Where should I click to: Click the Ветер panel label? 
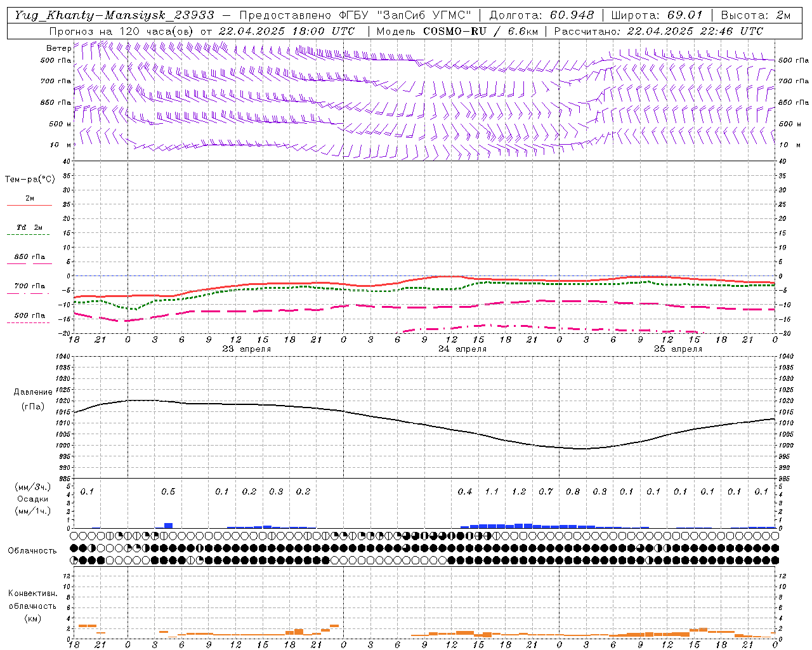tap(58, 48)
